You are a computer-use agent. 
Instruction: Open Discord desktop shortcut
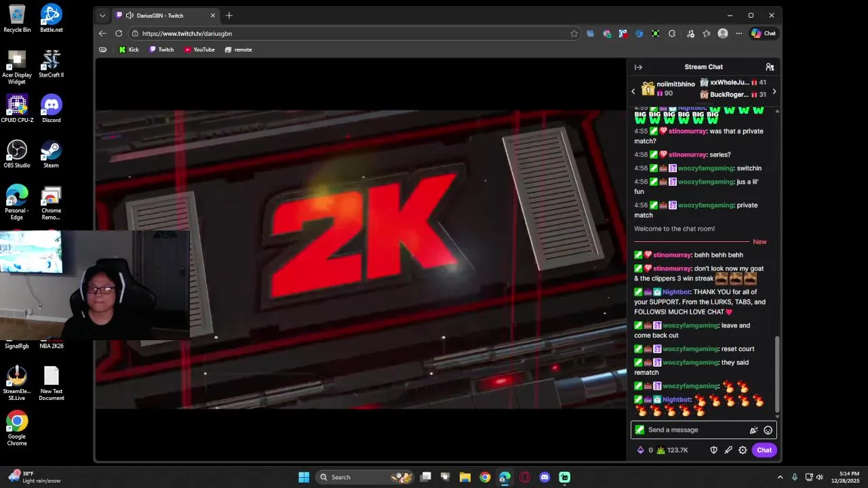click(52, 108)
